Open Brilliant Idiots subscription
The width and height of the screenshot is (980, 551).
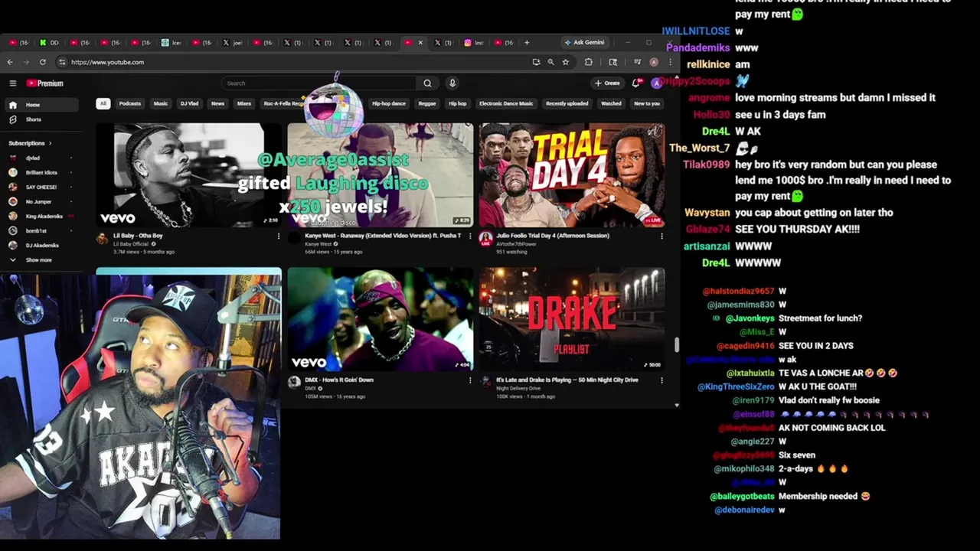[41, 173]
